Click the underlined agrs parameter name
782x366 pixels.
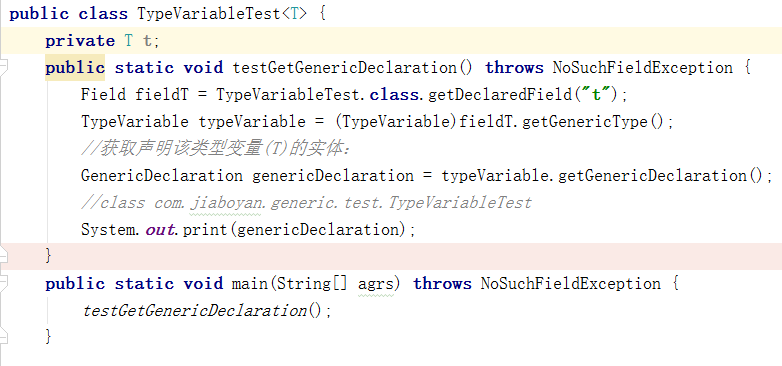click(376, 284)
